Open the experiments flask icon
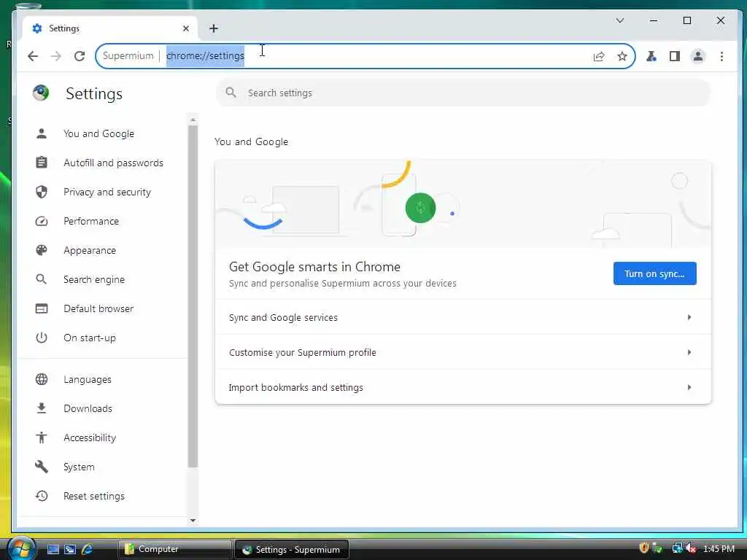This screenshot has width=747, height=560. [x=651, y=56]
